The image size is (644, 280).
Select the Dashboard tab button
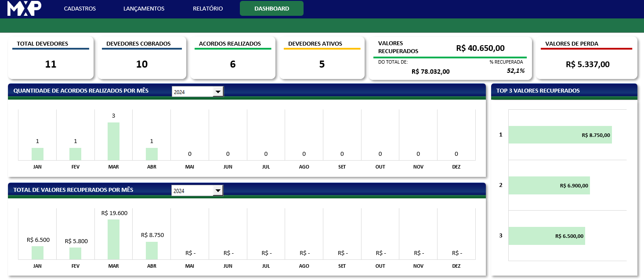coord(271,9)
